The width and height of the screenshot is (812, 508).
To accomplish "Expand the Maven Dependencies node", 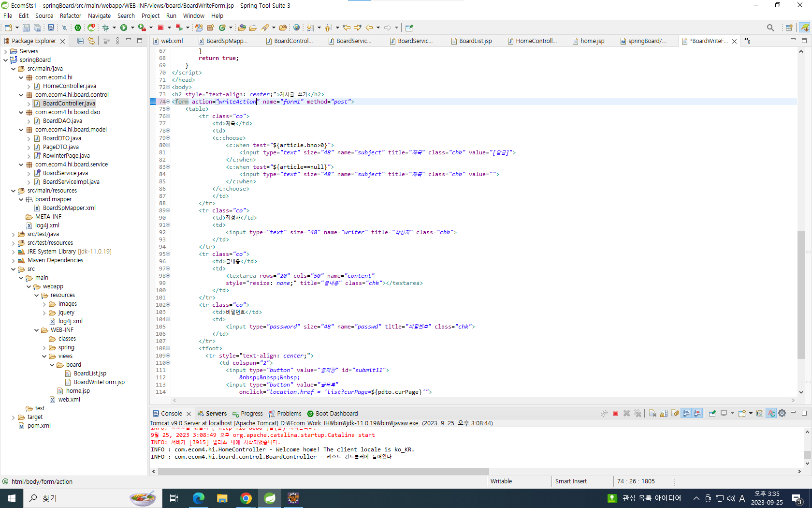I will tap(14, 260).
